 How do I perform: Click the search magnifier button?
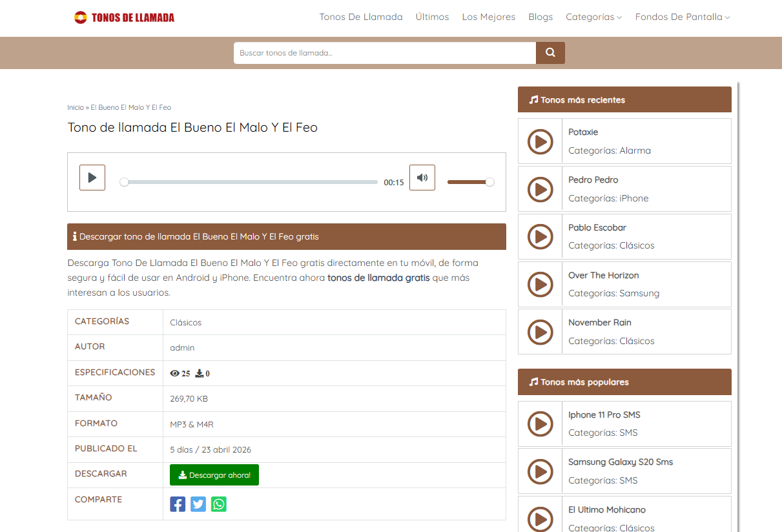pyautogui.click(x=550, y=53)
